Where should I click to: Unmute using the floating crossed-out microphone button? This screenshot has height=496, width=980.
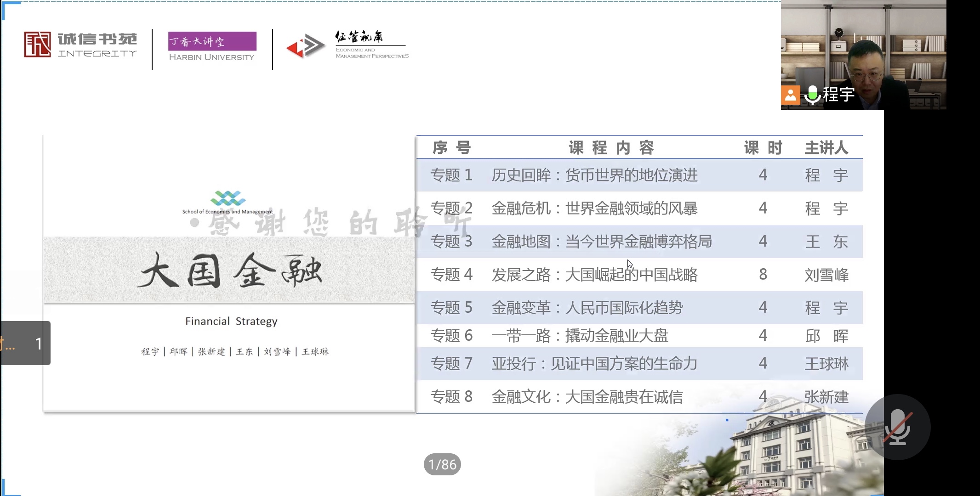tap(897, 427)
